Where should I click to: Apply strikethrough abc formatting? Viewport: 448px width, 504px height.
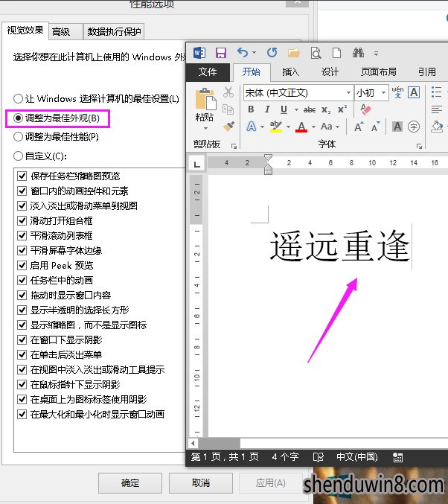point(310,110)
